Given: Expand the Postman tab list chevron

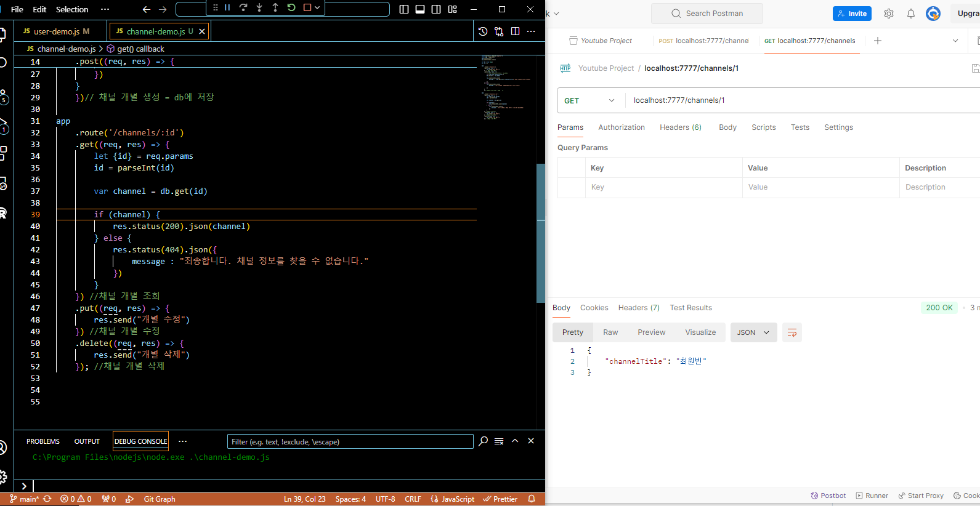Looking at the screenshot, I should pyautogui.click(x=955, y=41).
